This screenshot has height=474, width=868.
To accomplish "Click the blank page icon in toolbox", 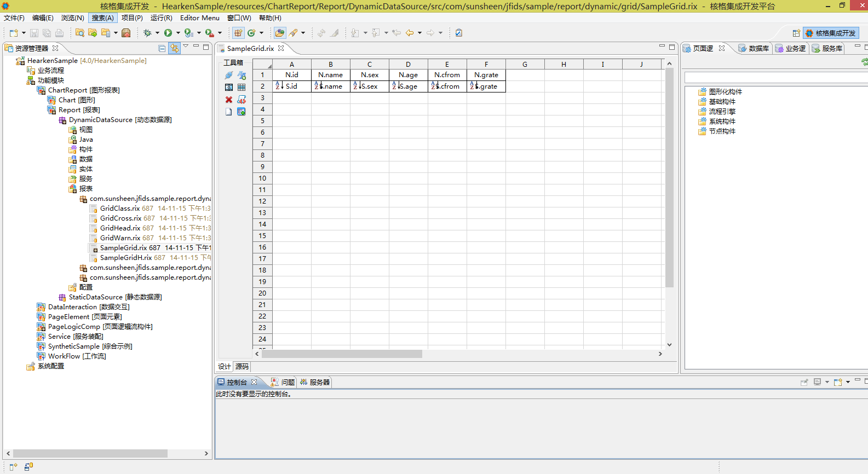I will 229,112.
